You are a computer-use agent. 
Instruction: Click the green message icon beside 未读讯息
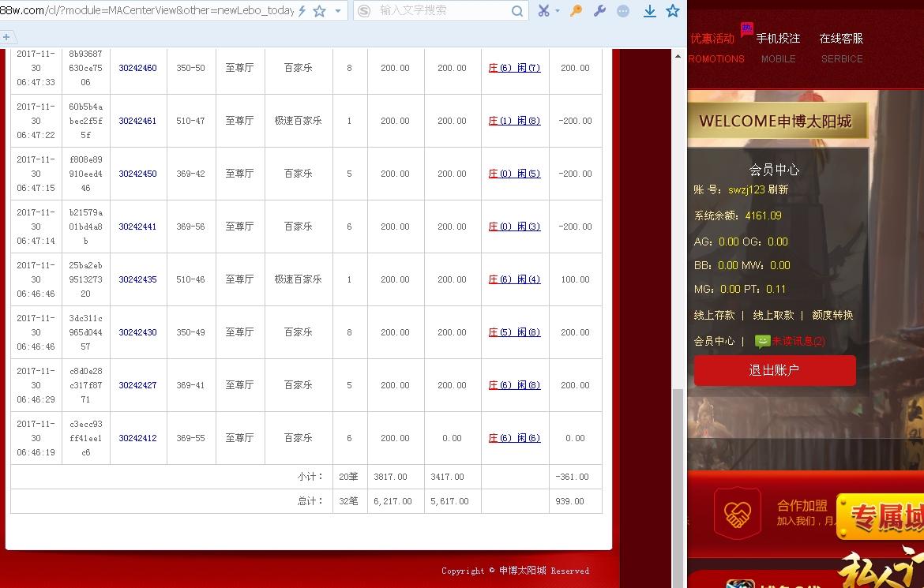click(762, 339)
